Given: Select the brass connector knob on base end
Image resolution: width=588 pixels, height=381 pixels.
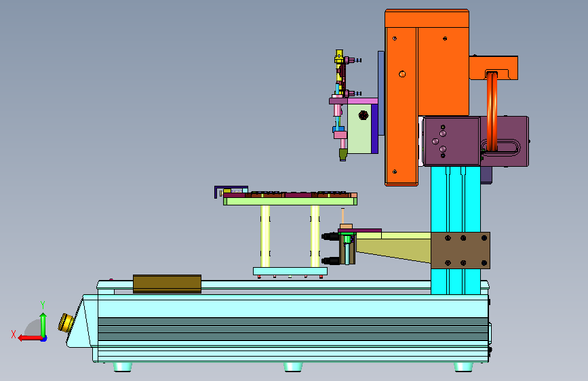Looking at the screenshot, I should tap(66, 323).
